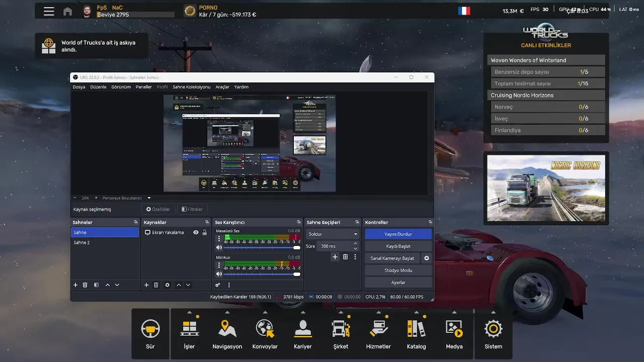
Task: Open audio mixer three-dot menu at bottom
Action: (x=229, y=285)
